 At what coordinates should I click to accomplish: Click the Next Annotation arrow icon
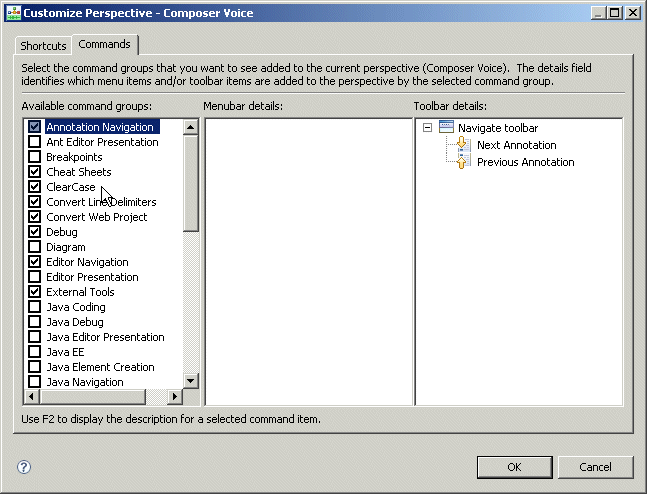click(x=463, y=145)
